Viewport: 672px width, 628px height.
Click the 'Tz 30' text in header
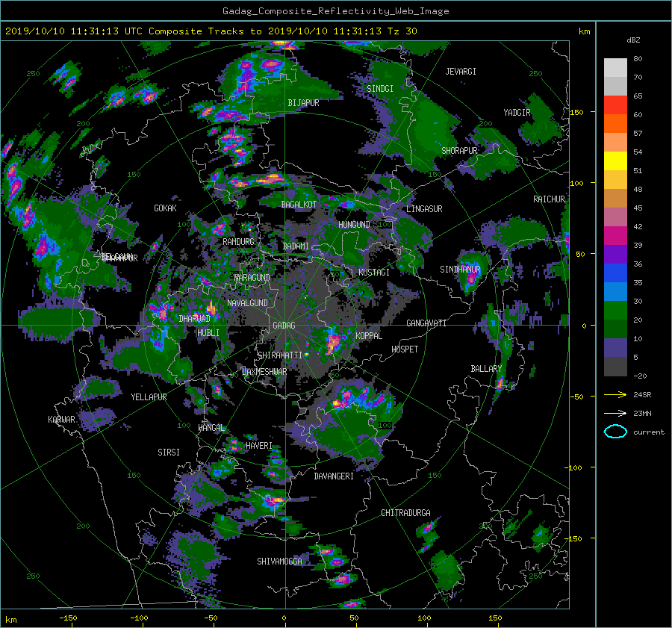pos(402,31)
